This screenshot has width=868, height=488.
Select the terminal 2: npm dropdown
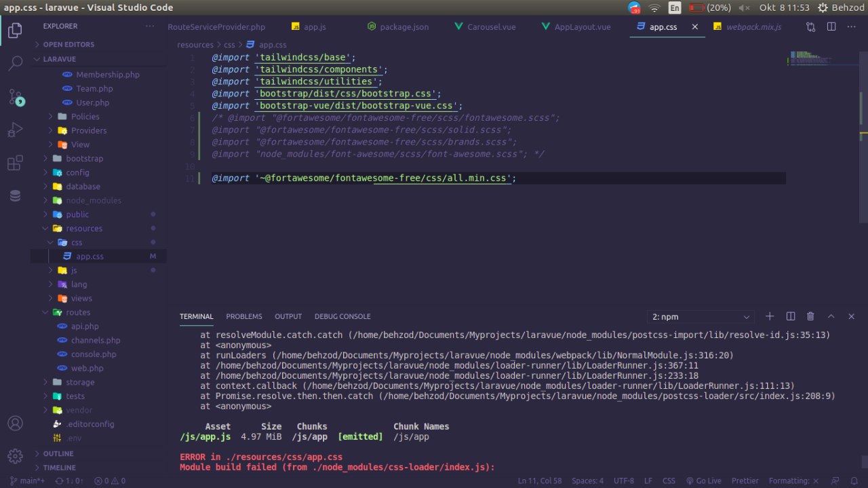point(701,317)
